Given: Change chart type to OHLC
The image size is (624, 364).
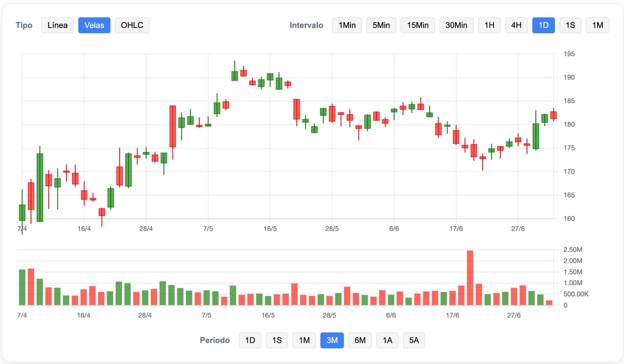Looking at the screenshot, I should 132,25.
